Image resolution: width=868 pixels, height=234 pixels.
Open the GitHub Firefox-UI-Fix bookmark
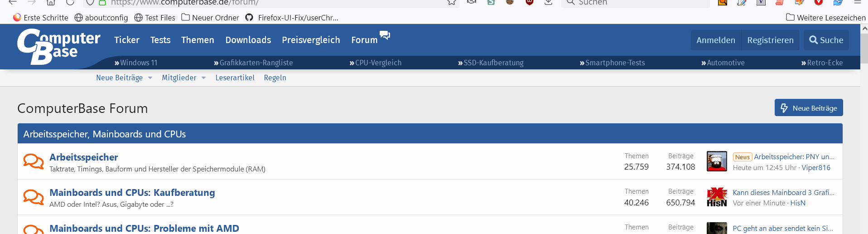292,18
